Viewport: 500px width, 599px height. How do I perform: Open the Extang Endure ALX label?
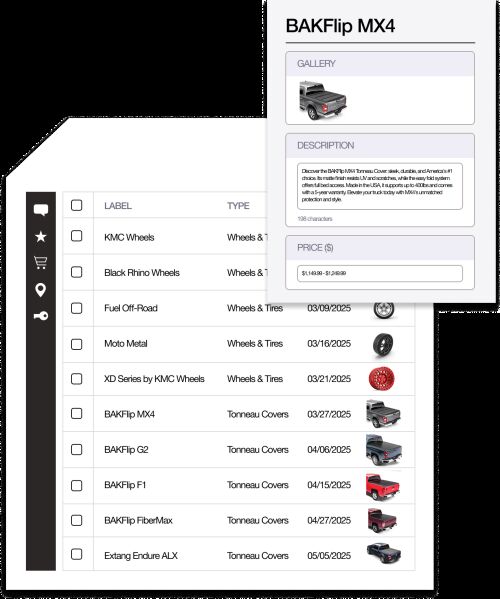tap(141, 556)
